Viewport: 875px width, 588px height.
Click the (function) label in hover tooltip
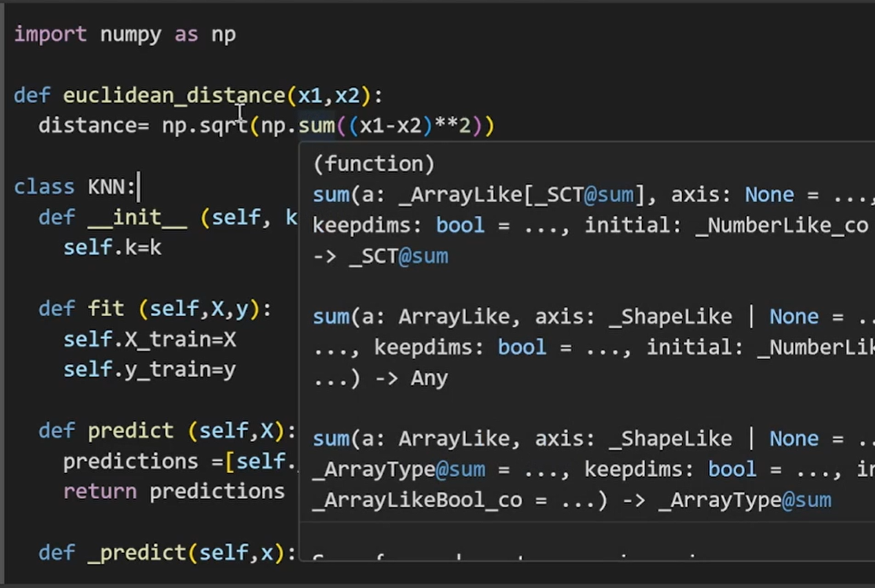tap(374, 164)
